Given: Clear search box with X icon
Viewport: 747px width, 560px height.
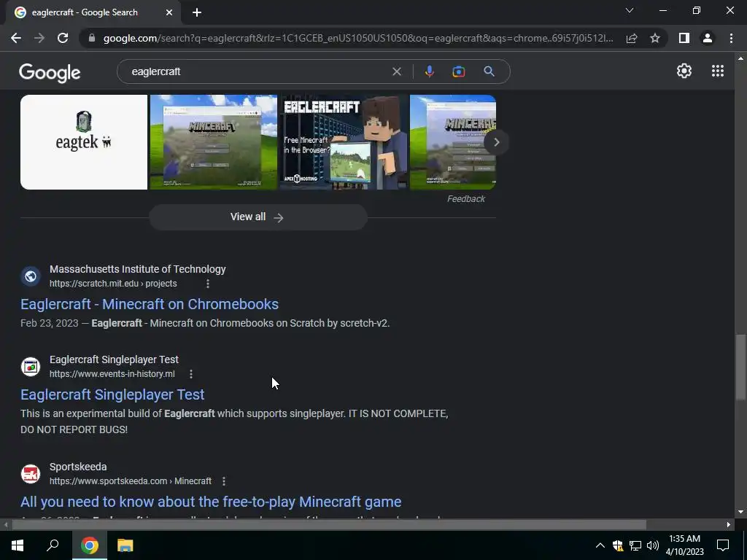Looking at the screenshot, I should coord(396,71).
